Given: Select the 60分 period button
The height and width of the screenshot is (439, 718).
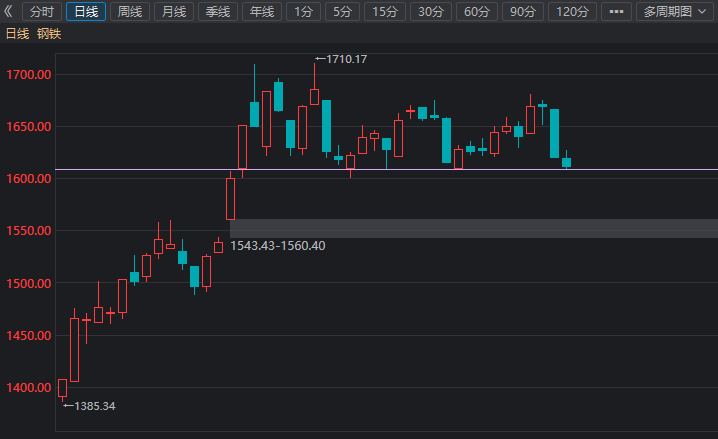Looking at the screenshot, I should [477, 11].
